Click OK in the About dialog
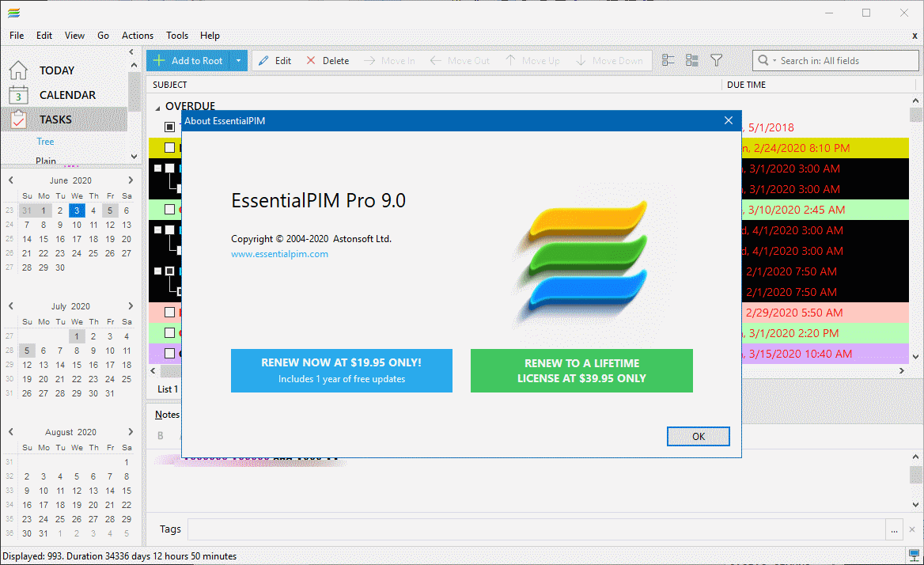924x565 pixels. 699,437
